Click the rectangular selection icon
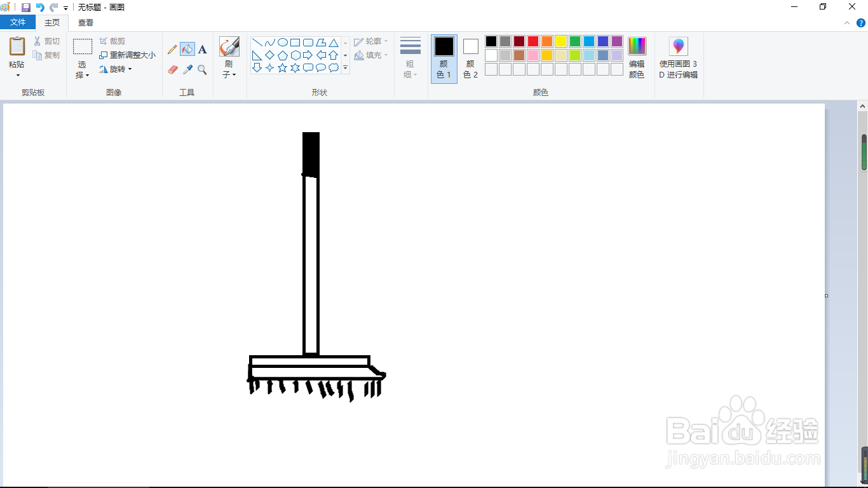The width and height of the screenshot is (868, 488). tap(83, 47)
